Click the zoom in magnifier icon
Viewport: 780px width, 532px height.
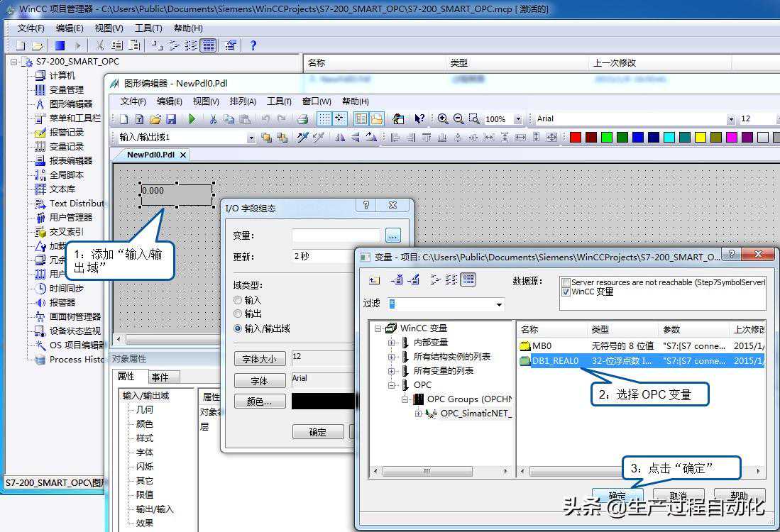tap(443, 119)
